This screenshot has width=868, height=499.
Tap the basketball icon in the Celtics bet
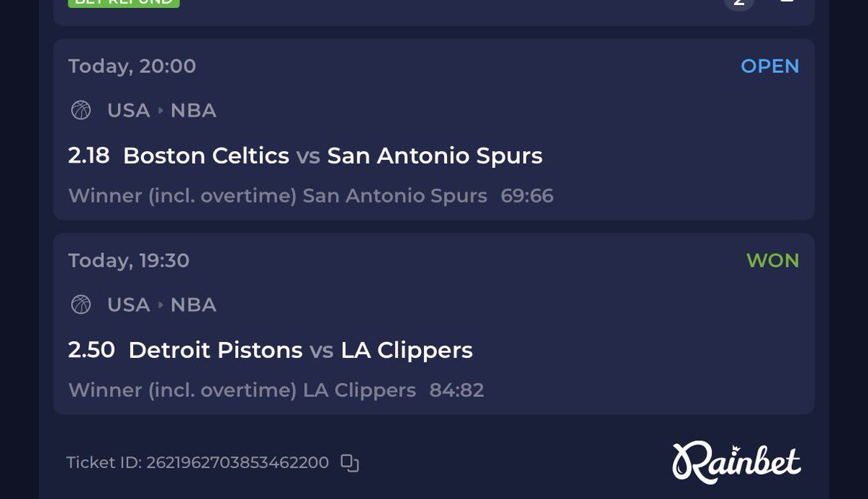click(81, 111)
